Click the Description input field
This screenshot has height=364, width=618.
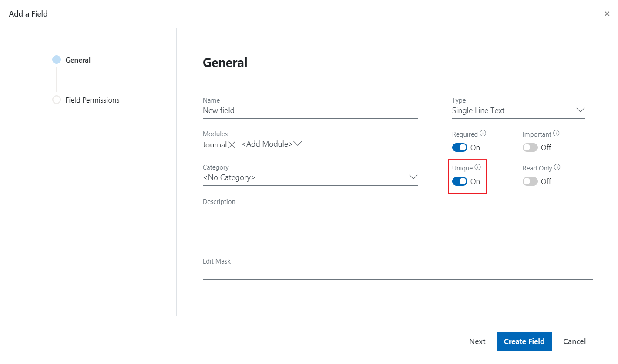pyautogui.click(x=398, y=213)
